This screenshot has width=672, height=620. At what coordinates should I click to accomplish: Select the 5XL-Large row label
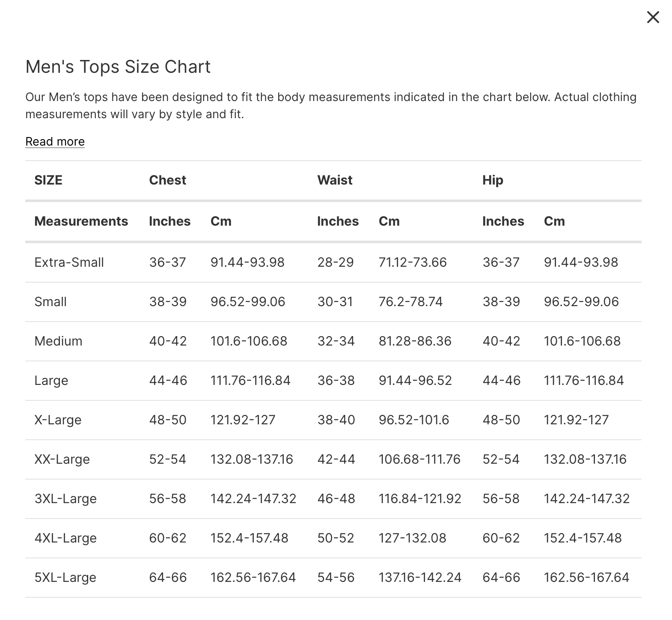pyautogui.click(x=65, y=578)
